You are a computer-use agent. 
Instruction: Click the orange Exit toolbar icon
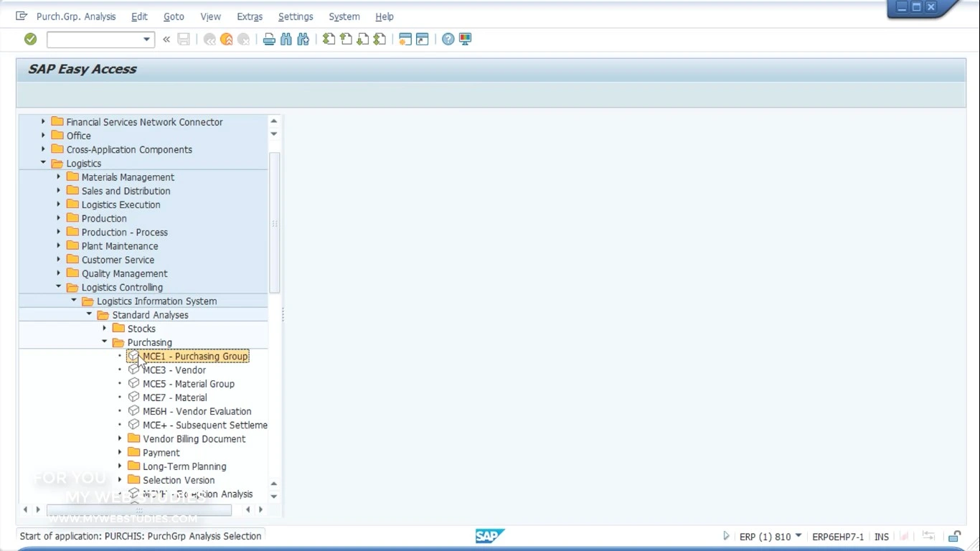pos(227,39)
